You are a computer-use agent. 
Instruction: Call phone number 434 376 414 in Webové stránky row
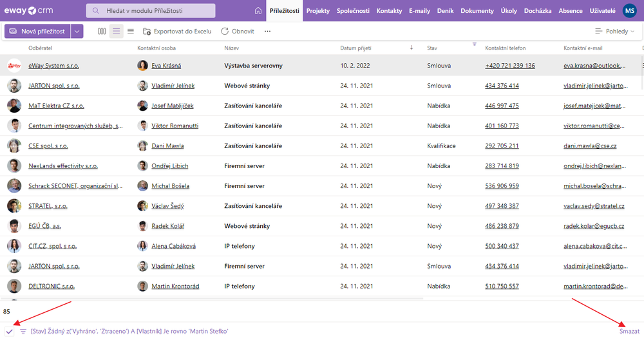pos(502,86)
